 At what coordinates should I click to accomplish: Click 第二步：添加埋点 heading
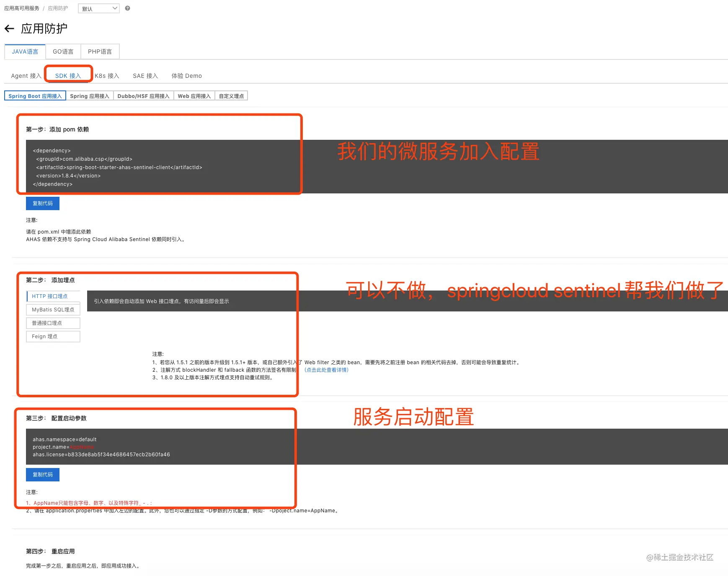[50, 280]
